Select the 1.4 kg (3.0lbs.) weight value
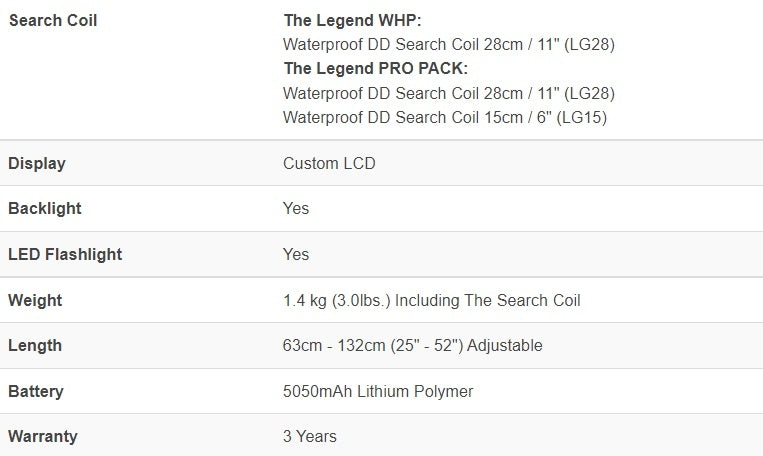 point(431,300)
